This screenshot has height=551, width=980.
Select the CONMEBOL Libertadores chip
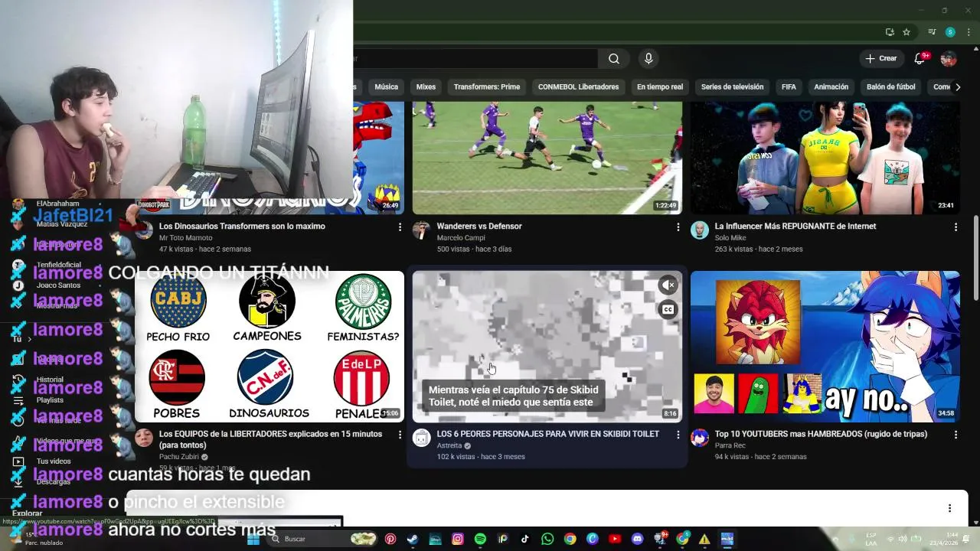click(x=578, y=86)
